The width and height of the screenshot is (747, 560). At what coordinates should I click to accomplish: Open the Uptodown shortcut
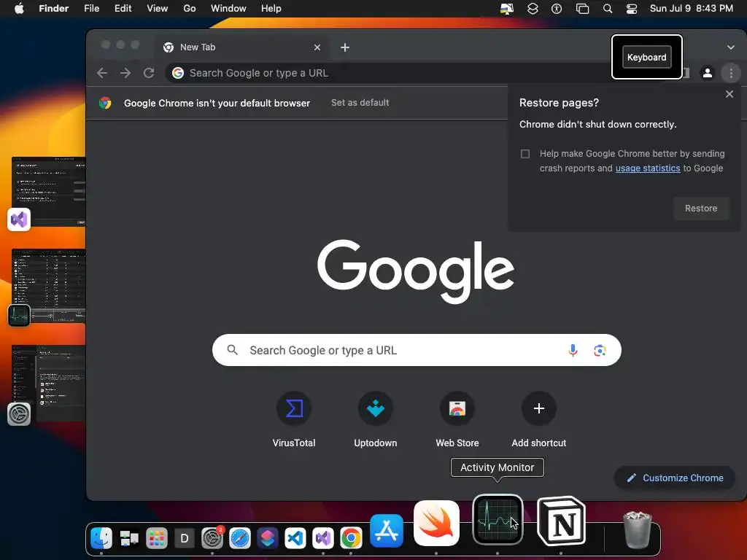pyautogui.click(x=376, y=419)
